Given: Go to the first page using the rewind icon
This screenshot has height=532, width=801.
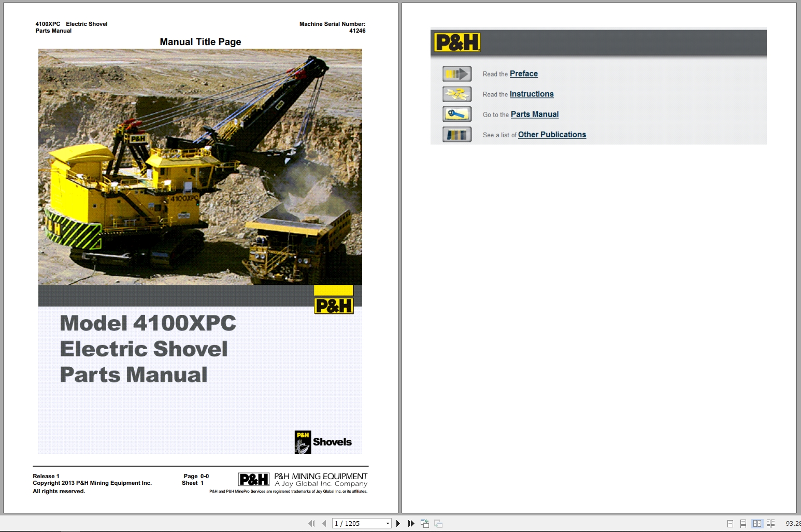Looking at the screenshot, I should (311, 523).
